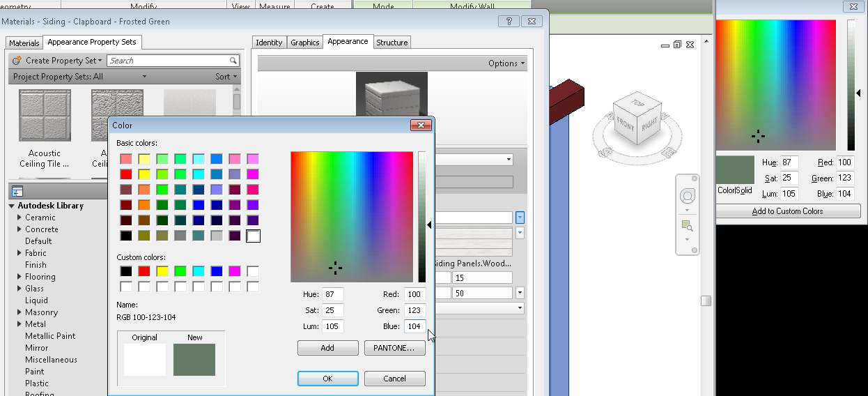Image resolution: width=868 pixels, height=396 pixels.
Task: Click the help question mark button in Materials dialog
Action: pos(509,22)
